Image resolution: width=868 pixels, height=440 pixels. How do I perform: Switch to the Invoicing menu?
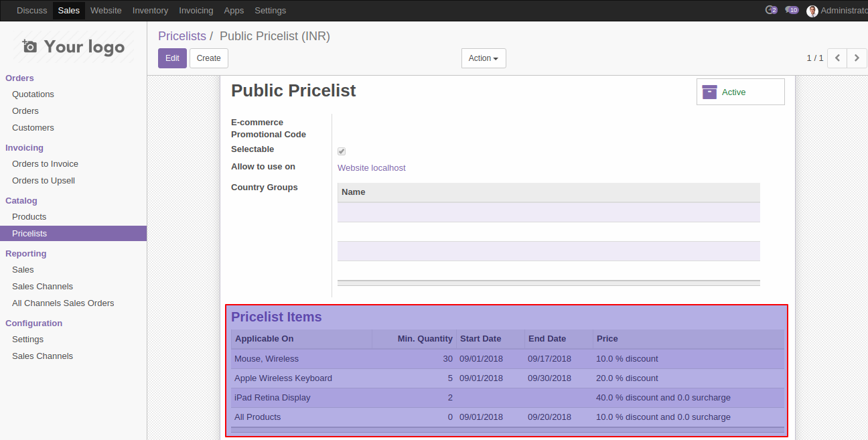[196, 10]
